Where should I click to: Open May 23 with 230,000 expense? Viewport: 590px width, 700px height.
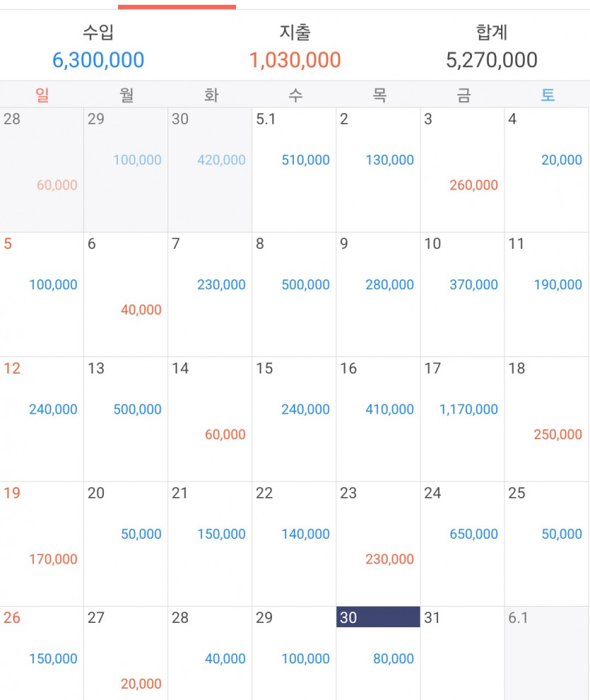click(378, 544)
